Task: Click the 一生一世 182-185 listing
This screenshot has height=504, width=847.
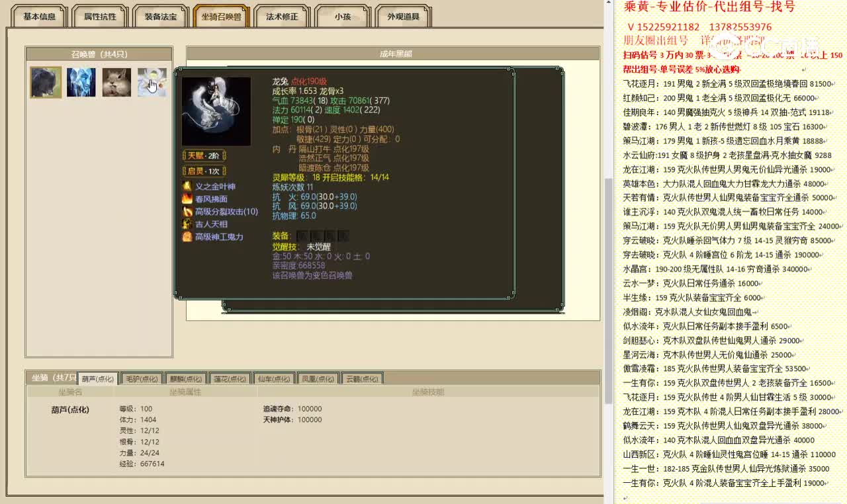Action: click(725, 468)
